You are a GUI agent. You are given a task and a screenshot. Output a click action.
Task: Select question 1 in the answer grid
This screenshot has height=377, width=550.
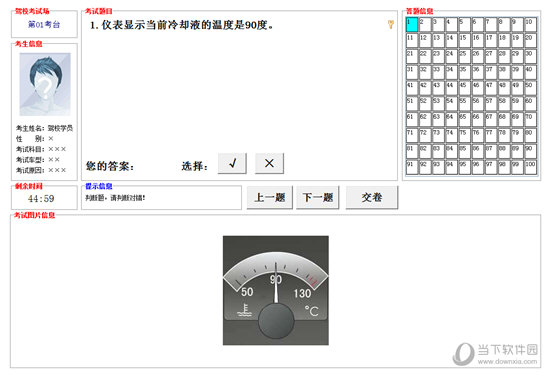click(x=412, y=25)
